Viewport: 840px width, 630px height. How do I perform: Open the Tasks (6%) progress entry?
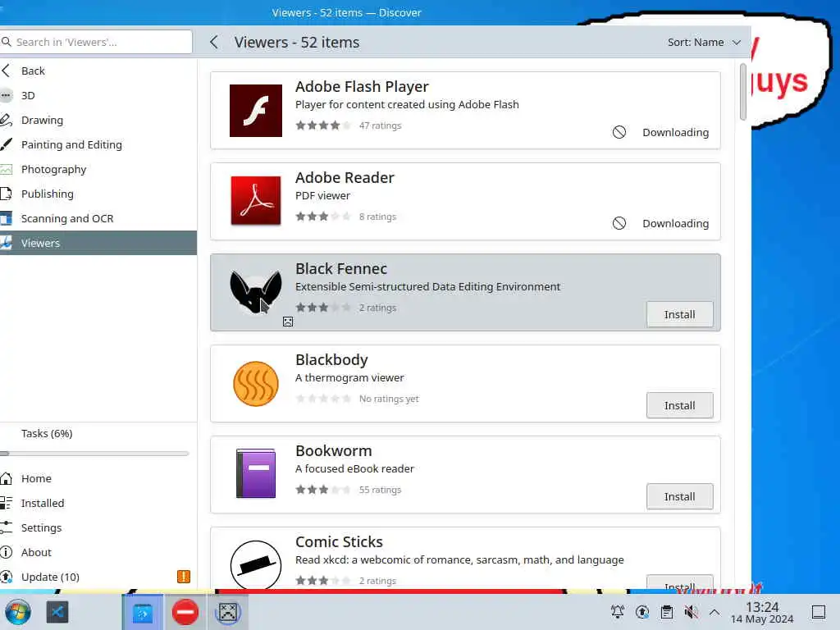[x=47, y=433]
